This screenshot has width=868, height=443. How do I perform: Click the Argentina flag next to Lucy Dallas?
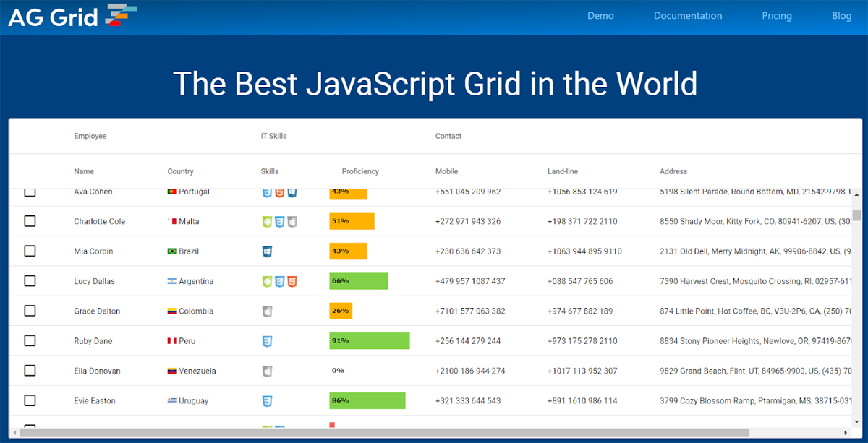tap(172, 281)
